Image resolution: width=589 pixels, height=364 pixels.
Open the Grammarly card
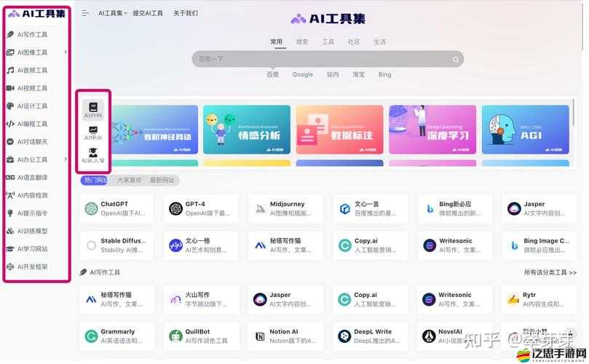[116, 336]
